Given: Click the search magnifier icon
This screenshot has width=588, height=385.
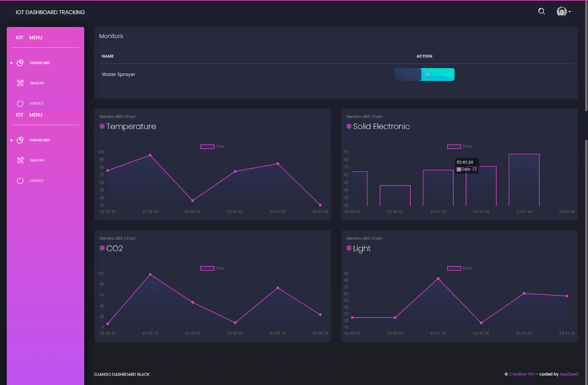Looking at the screenshot, I should coord(541,11).
